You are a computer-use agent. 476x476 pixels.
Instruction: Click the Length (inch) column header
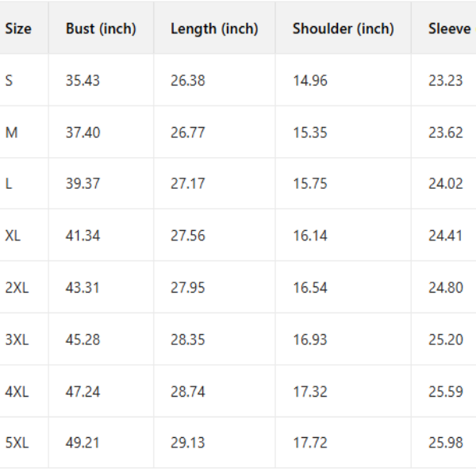pyautogui.click(x=214, y=29)
